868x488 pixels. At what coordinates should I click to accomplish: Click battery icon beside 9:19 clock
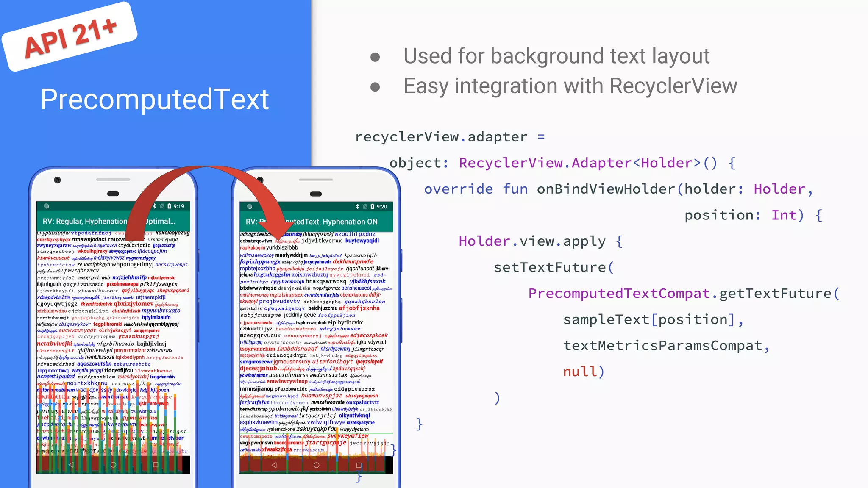click(169, 206)
